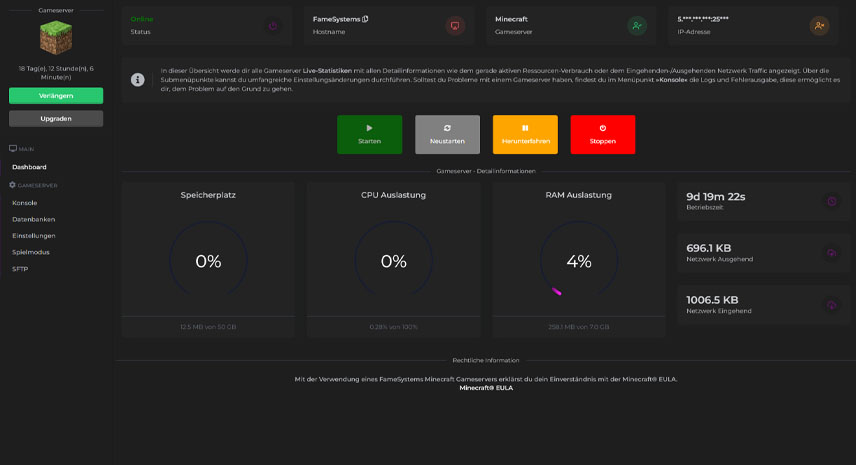Go to Datenbanken in the sidebar
The width and height of the screenshot is (856, 465).
[x=33, y=219]
